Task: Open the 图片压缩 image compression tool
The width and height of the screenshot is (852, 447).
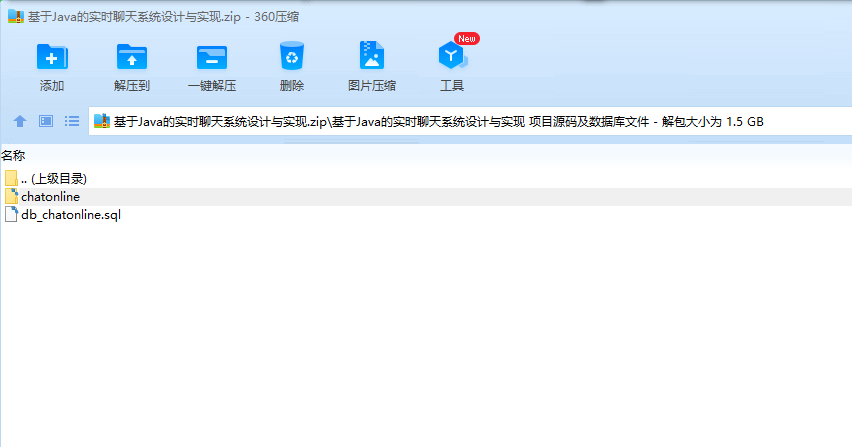Action: click(372, 55)
